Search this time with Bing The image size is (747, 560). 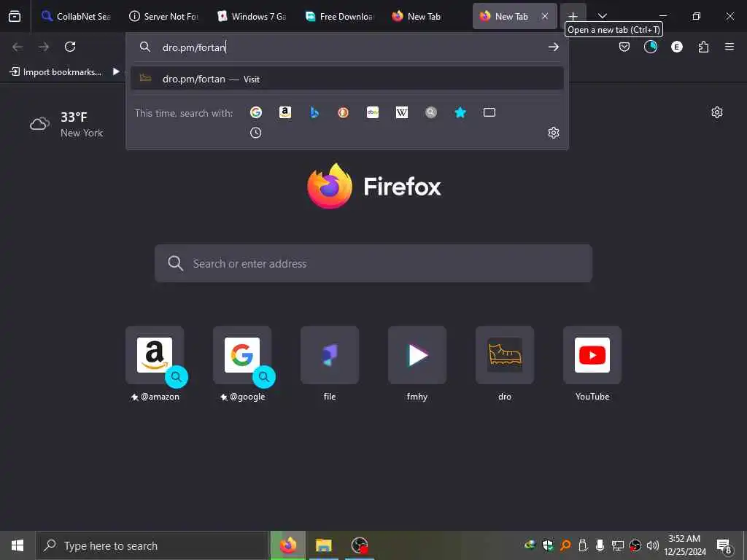tap(314, 112)
